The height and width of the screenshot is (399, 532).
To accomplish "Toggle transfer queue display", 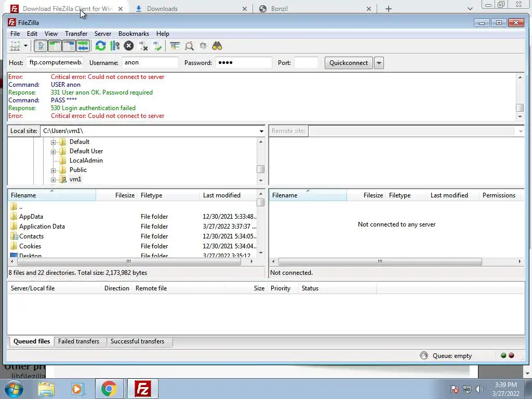I will point(83,46).
